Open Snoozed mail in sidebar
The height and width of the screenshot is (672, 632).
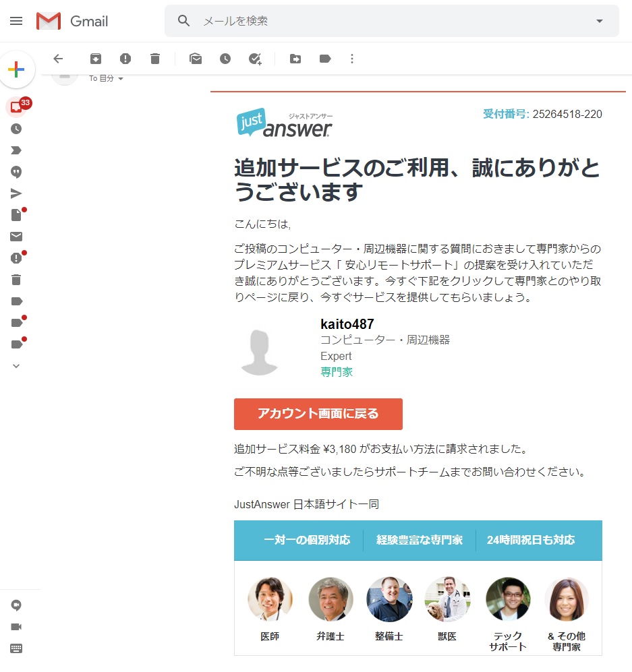tap(16, 129)
